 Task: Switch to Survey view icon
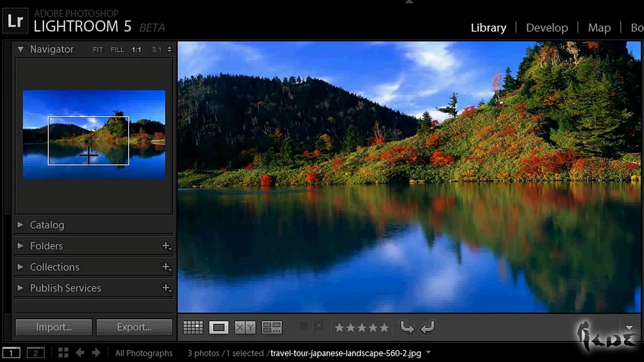(272, 328)
